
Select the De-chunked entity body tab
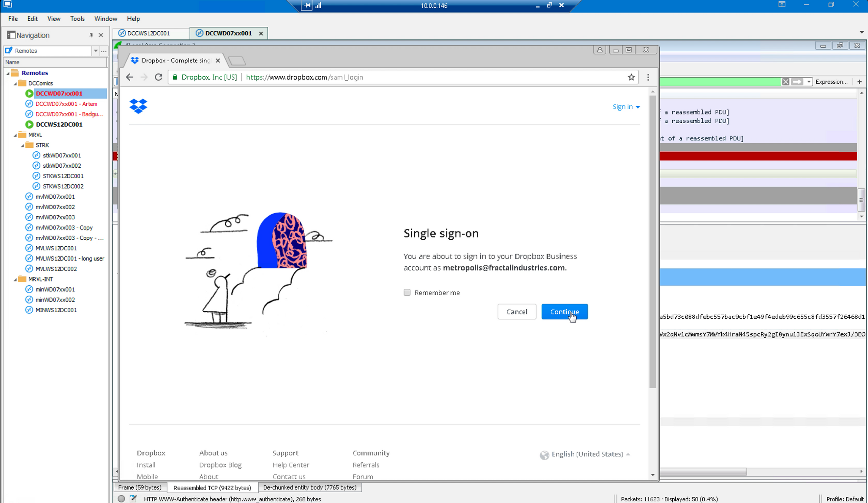(x=310, y=487)
